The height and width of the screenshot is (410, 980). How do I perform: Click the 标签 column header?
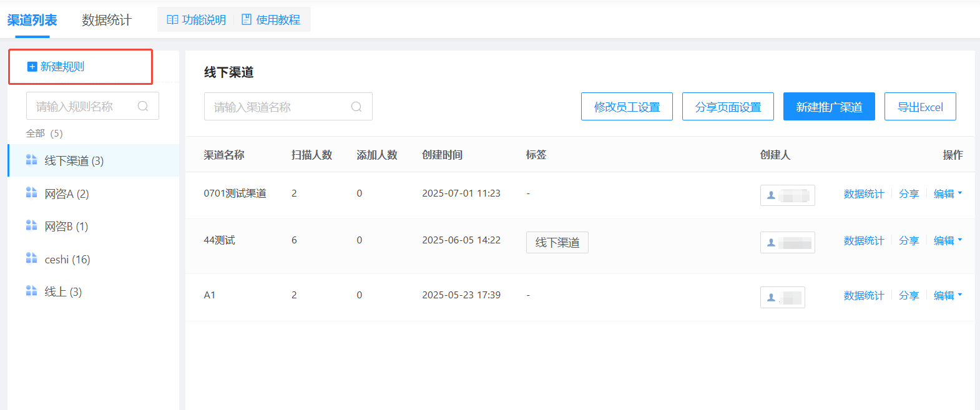click(536, 155)
